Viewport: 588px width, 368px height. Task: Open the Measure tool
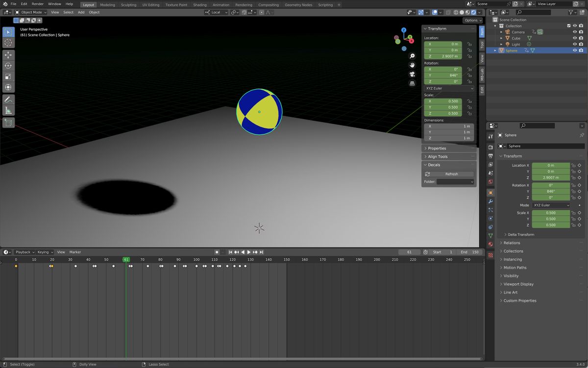pyautogui.click(x=8, y=111)
